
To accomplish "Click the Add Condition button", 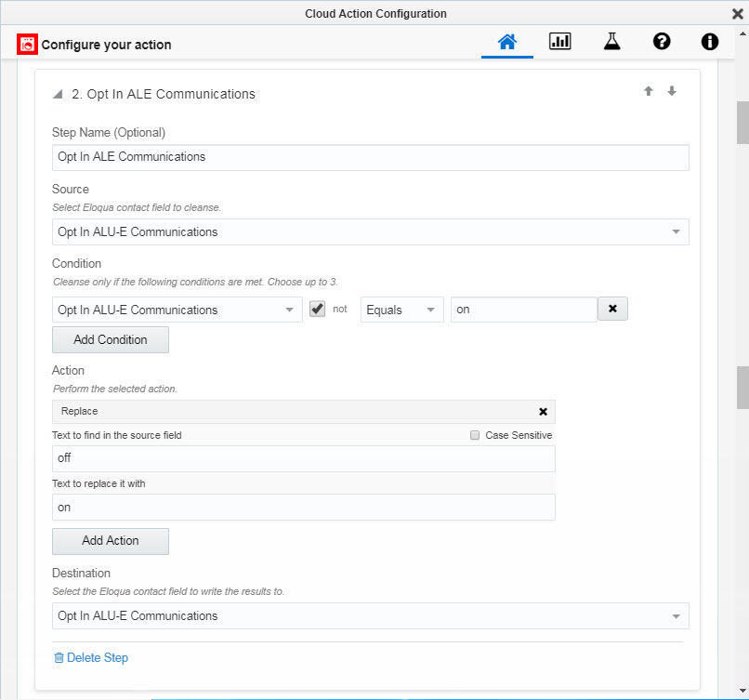I will 111,339.
